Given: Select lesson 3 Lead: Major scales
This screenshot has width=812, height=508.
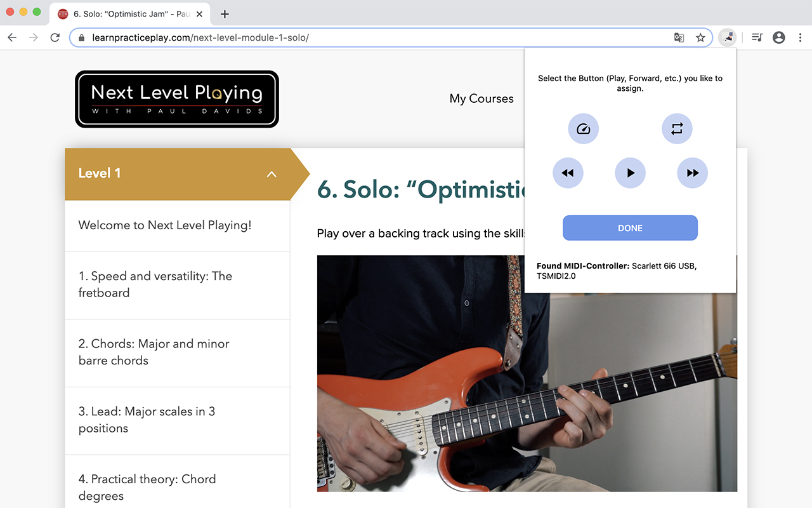Looking at the screenshot, I should click(x=147, y=420).
